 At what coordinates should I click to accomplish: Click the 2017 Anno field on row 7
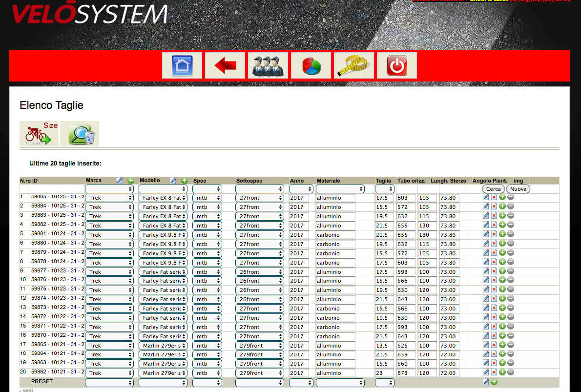[299, 253]
